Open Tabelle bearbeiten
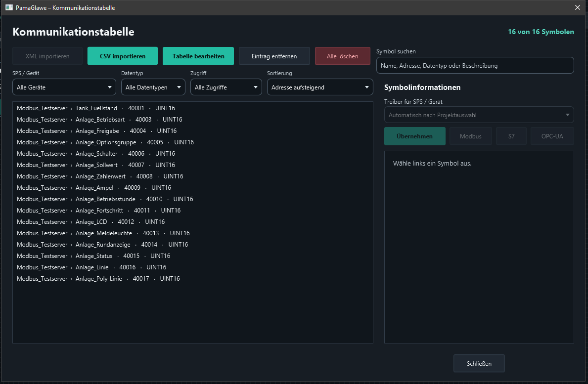The image size is (588, 384). click(x=198, y=56)
